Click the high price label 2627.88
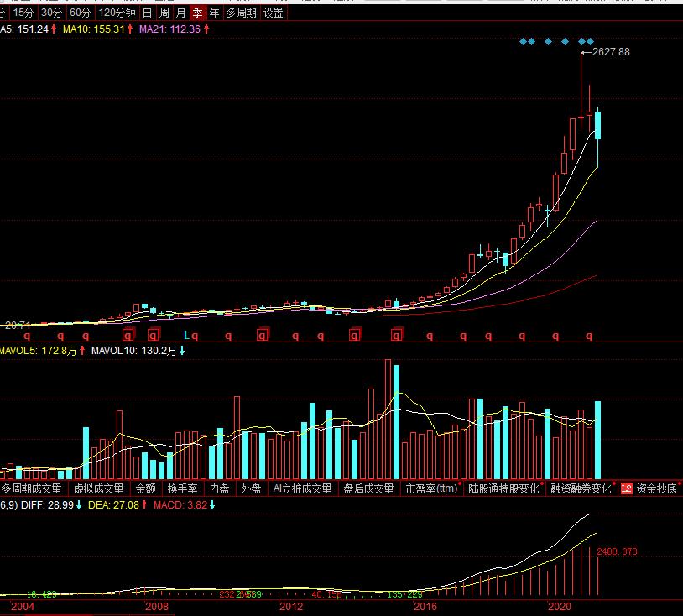Viewport: 683px width, 616px height. pos(611,52)
